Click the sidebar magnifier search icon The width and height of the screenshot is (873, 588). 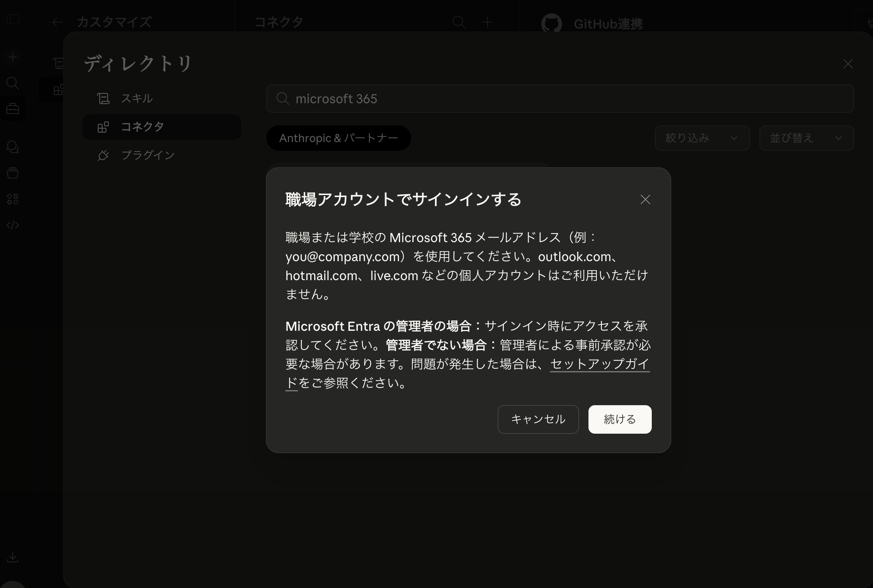coord(13,83)
